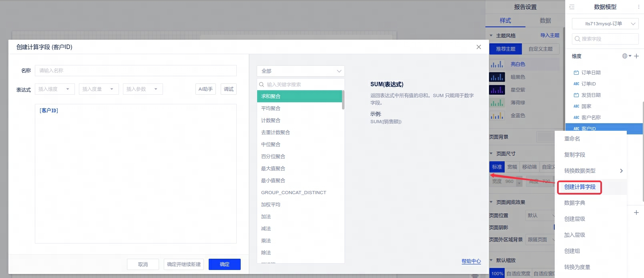Select 平均聚合 in the function list
The image size is (644, 278).
tap(271, 108)
